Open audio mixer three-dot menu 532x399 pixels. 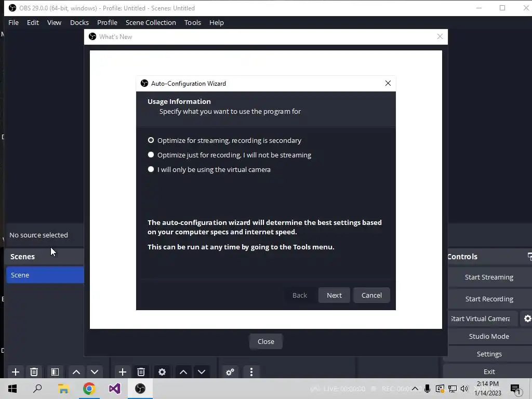(251, 372)
